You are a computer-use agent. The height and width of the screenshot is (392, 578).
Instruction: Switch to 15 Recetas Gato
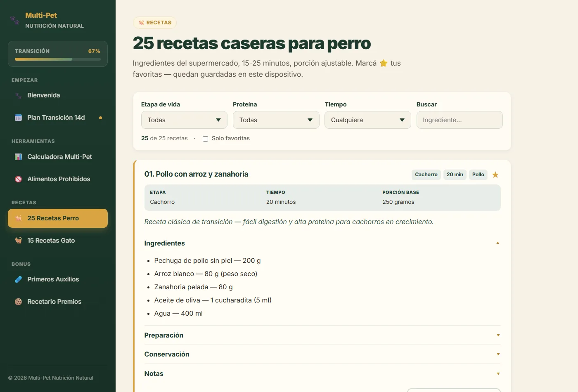[x=58, y=241]
